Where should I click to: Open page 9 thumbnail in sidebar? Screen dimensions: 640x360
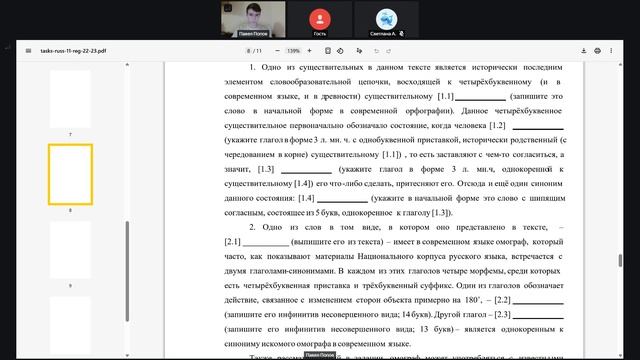pyautogui.click(x=70, y=250)
